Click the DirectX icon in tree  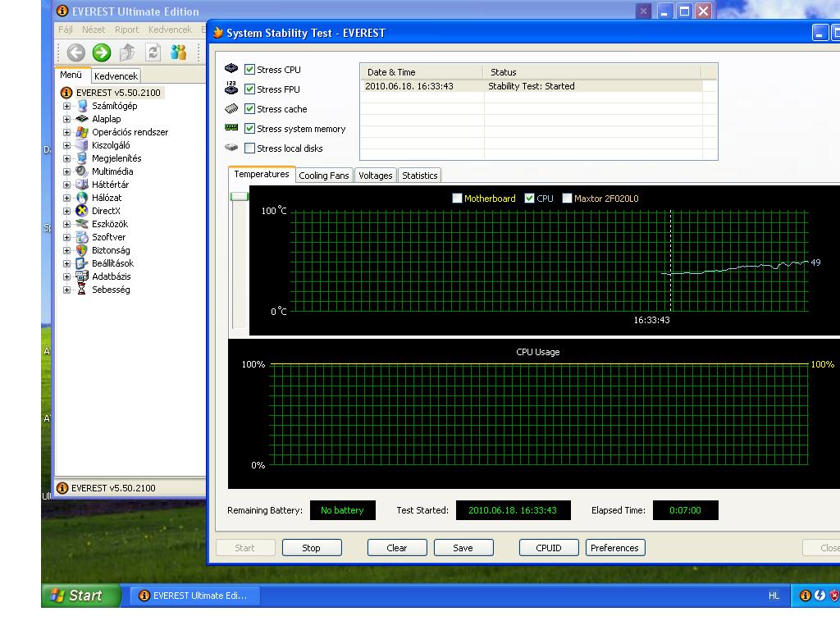(82, 211)
